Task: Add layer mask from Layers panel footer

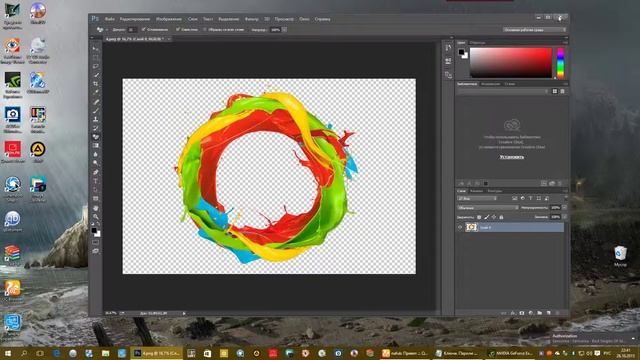Action: [522, 313]
